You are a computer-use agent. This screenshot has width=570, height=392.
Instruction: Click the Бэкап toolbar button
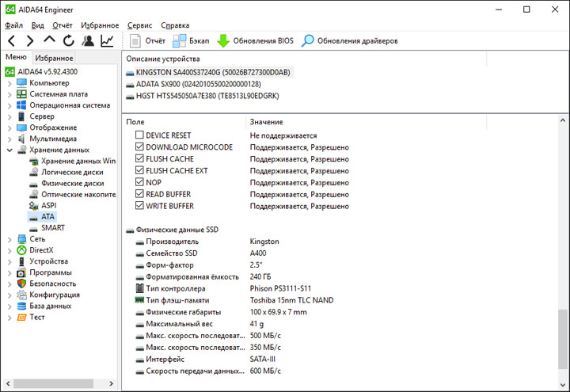[x=191, y=40]
